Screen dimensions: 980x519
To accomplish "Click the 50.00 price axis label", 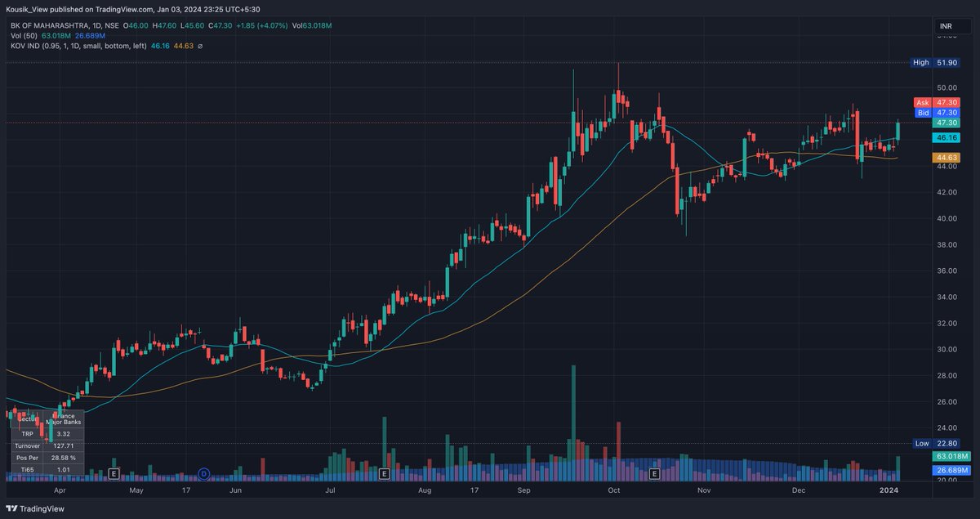I will (947, 87).
